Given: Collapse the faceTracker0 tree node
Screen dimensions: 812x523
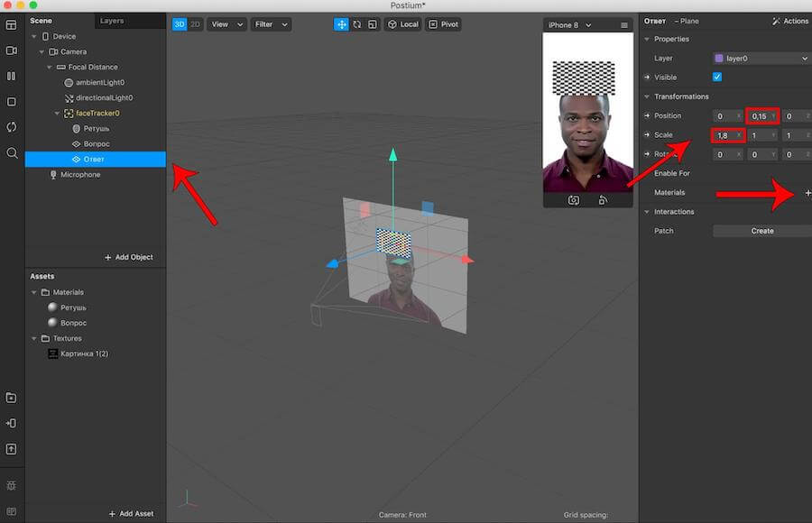Looking at the screenshot, I should pyautogui.click(x=57, y=114).
